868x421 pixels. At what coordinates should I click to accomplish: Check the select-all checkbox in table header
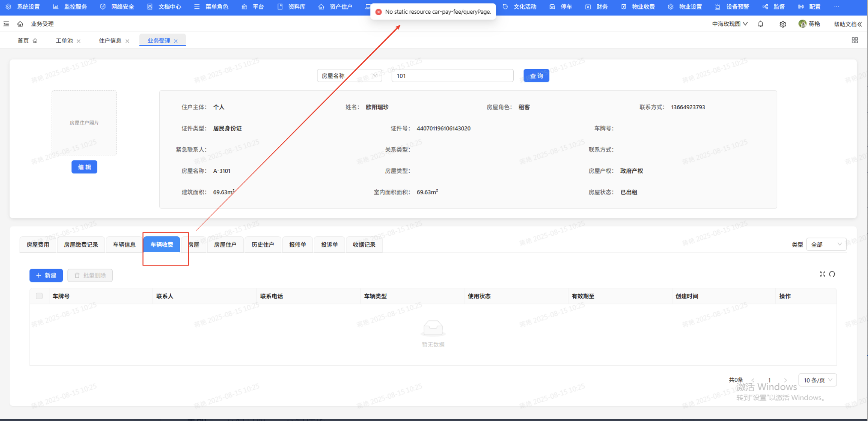pos(39,296)
